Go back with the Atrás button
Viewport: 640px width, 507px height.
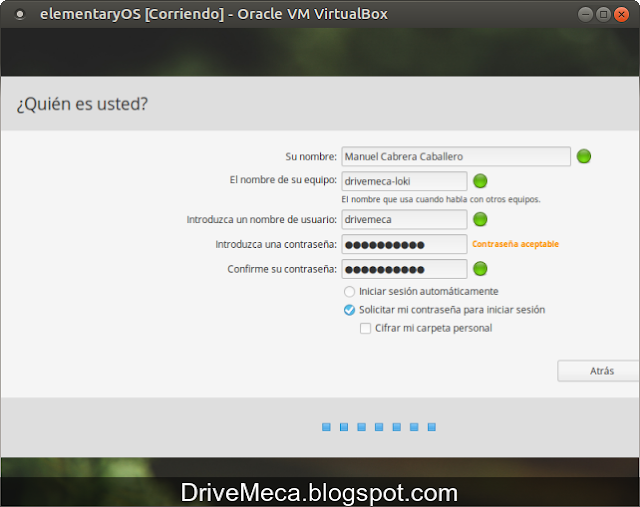[598, 371]
